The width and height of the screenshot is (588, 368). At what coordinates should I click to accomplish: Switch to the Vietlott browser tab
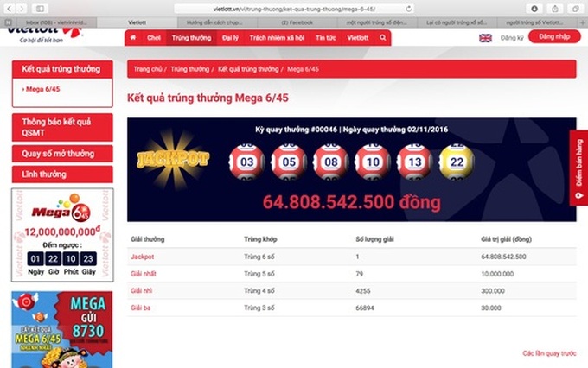point(137,22)
